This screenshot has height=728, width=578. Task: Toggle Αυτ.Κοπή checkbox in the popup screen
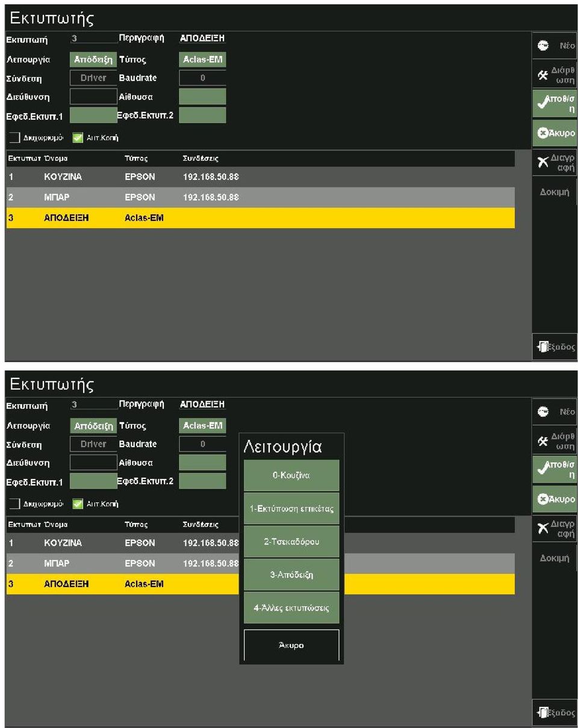[x=78, y=504]
